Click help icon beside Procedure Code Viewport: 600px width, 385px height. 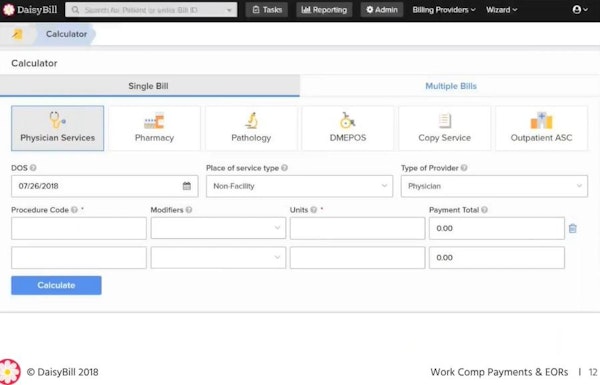(74, 210)
